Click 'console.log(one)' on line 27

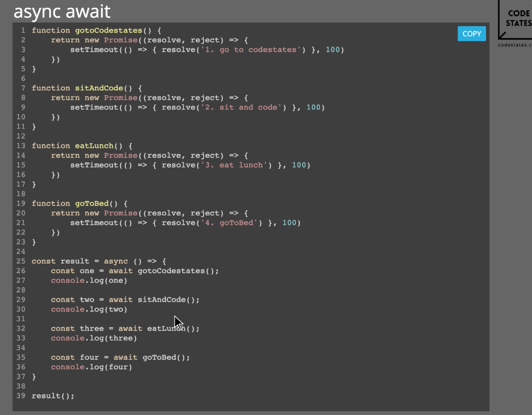(89, 281)
